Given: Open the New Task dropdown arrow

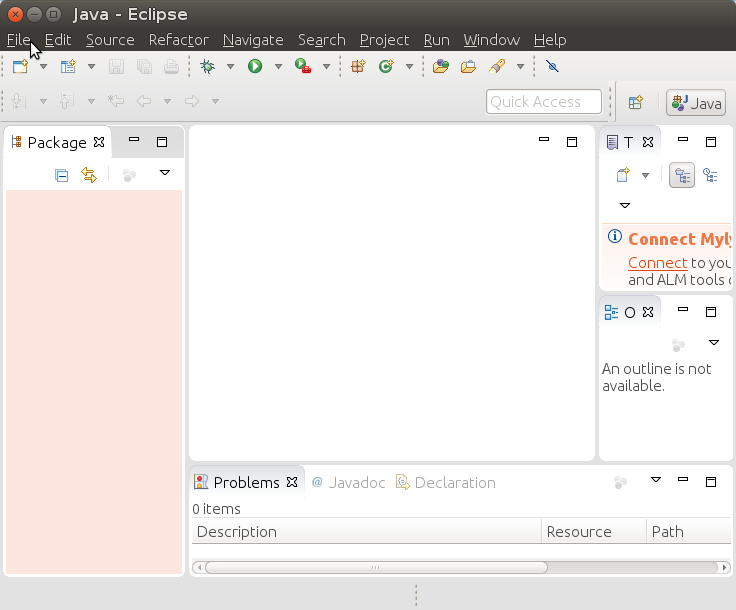Looking at the screenshot, I should [645, 175].
